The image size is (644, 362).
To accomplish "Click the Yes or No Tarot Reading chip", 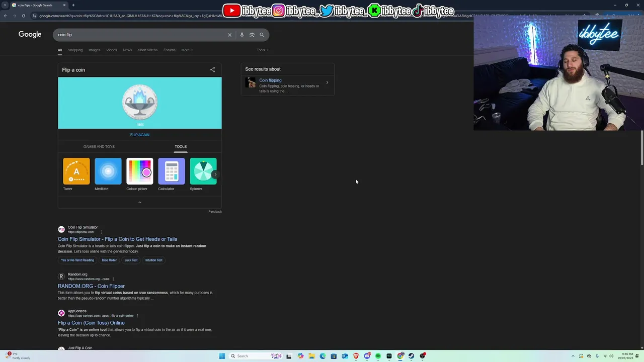I will [77, 260].
